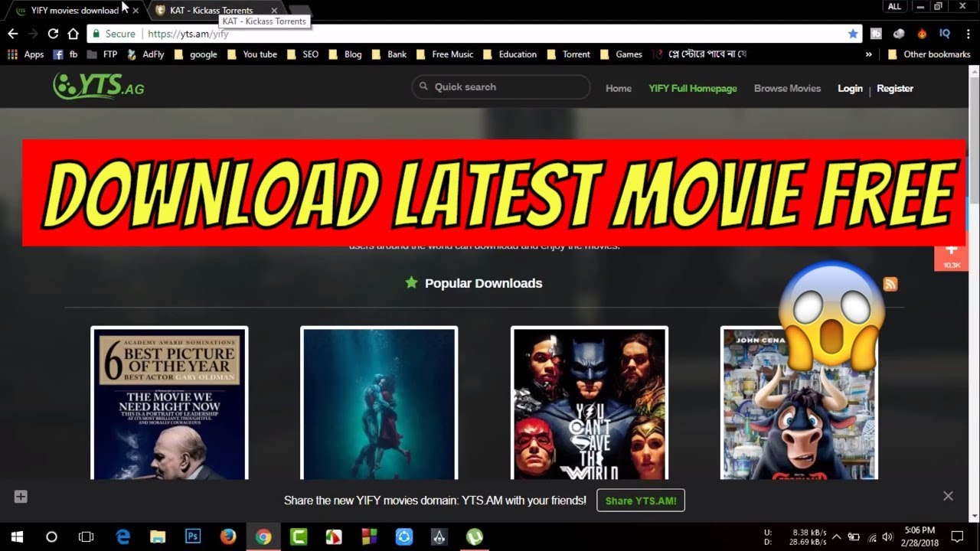Open Cortana search circle

click(x=51, y=536)
